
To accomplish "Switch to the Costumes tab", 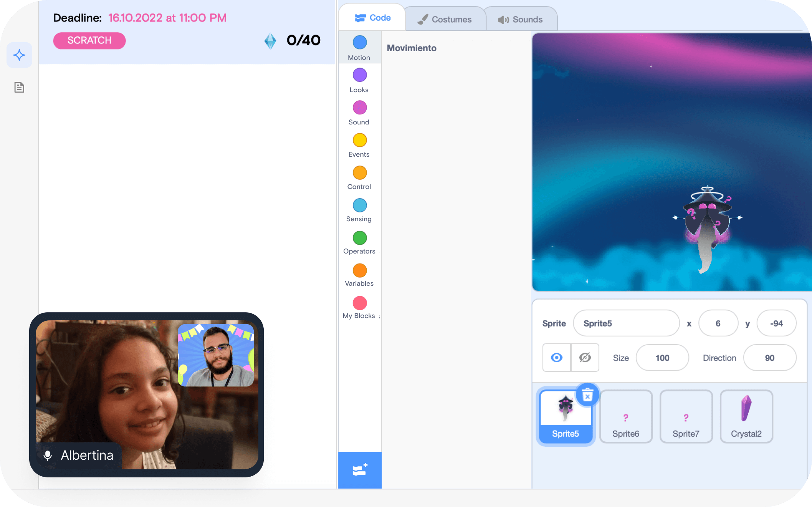I will [445, 19].
